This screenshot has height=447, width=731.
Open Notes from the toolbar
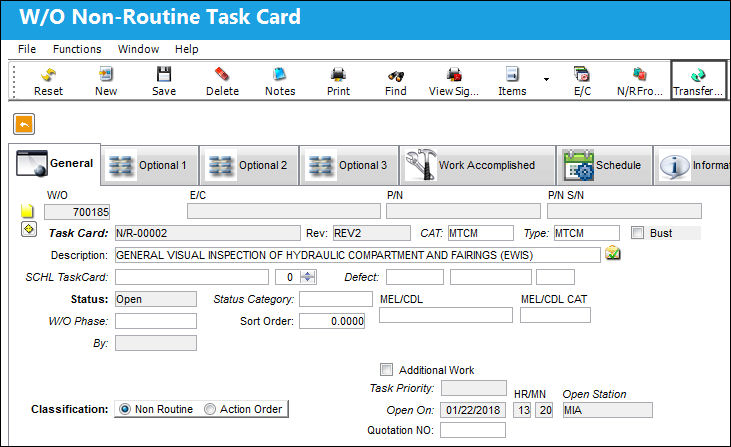pos(280,81)
